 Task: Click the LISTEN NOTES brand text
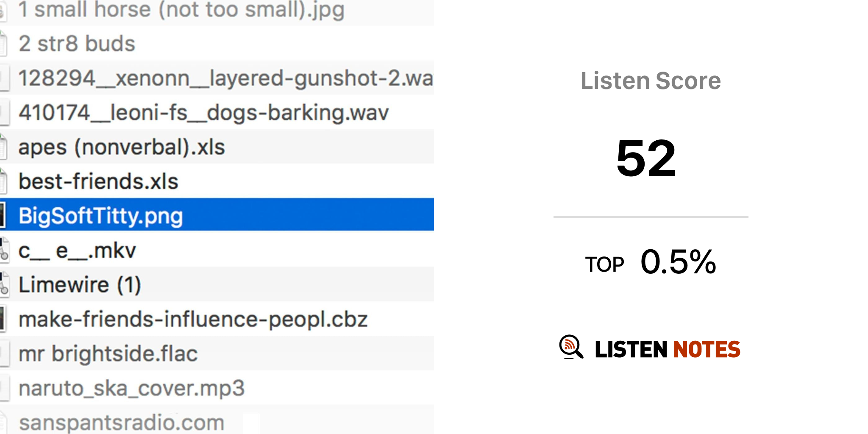click(667, 349)
